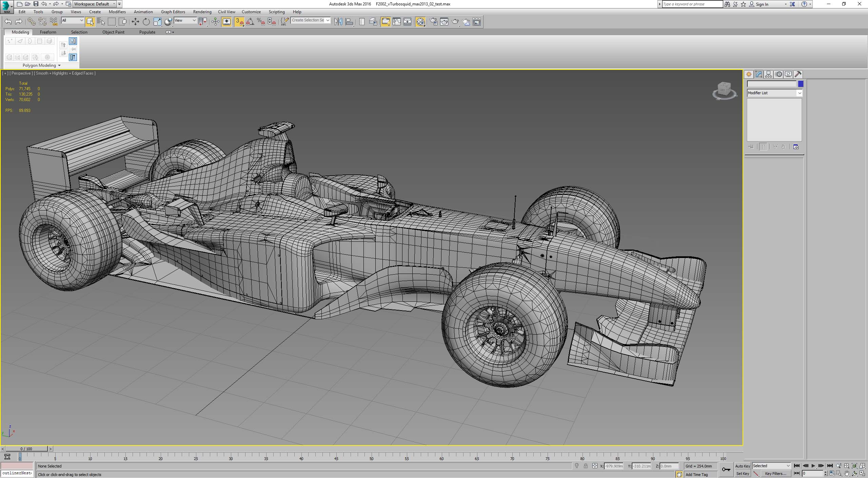The image size is (868, 478).
Task: Toggle Auto Key animation mode
Action: pos(742,466)
